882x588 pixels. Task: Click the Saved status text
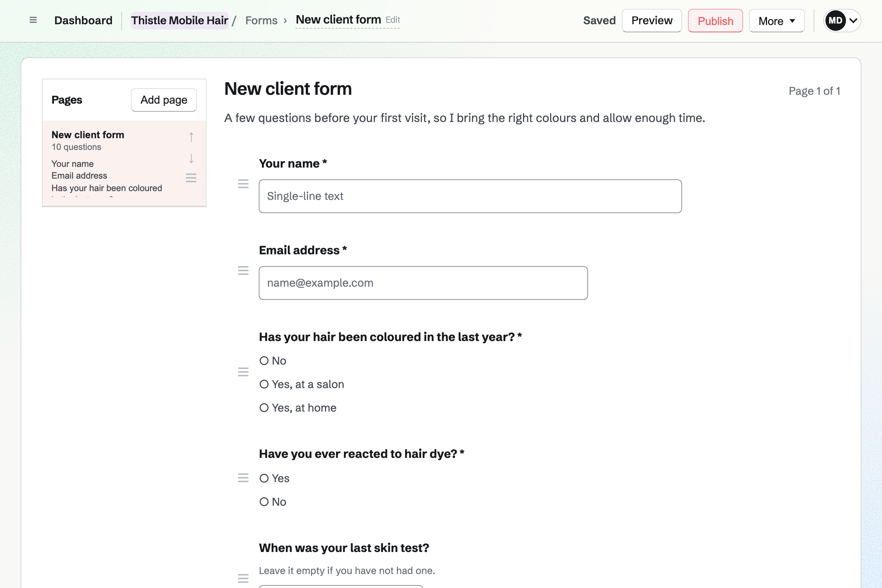pos(599,21)
